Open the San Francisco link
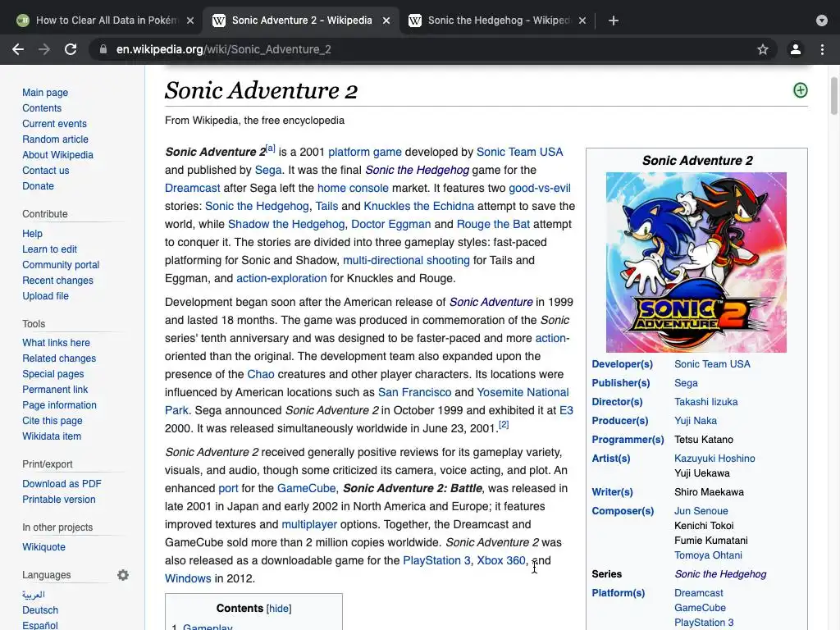This screenshot has width=840, height=630. click(414, 392)
